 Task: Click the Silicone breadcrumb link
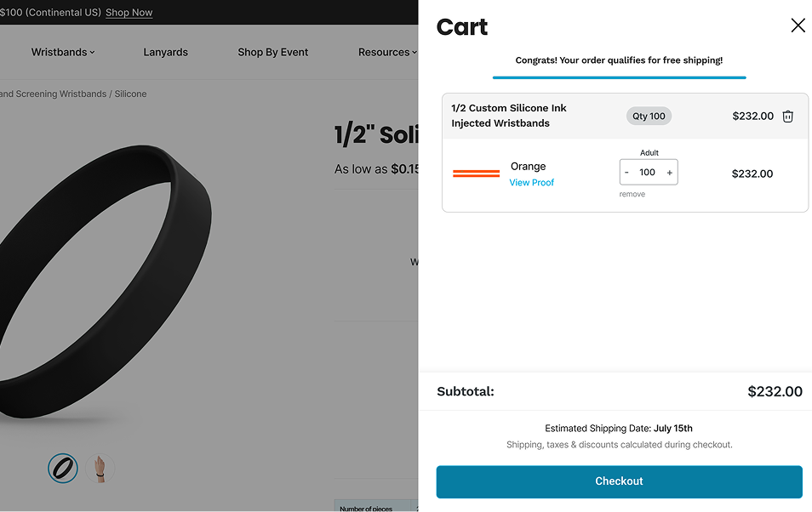click(x=131, y=94)
